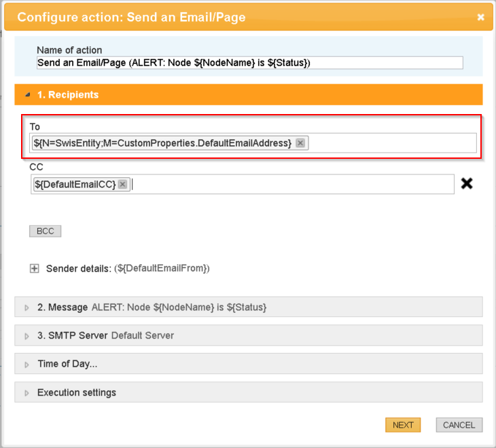Expand the Execution settings section
Image resolution: width=496 pixels, height=448 pixels.
pyautogui.click(x=248, y=392)
